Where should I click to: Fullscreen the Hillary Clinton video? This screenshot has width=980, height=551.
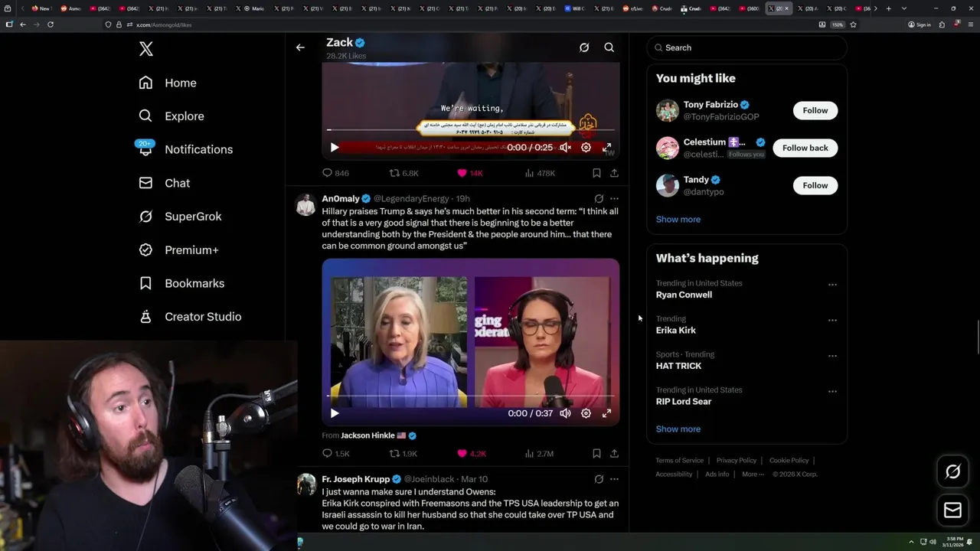tap(606, 413)
